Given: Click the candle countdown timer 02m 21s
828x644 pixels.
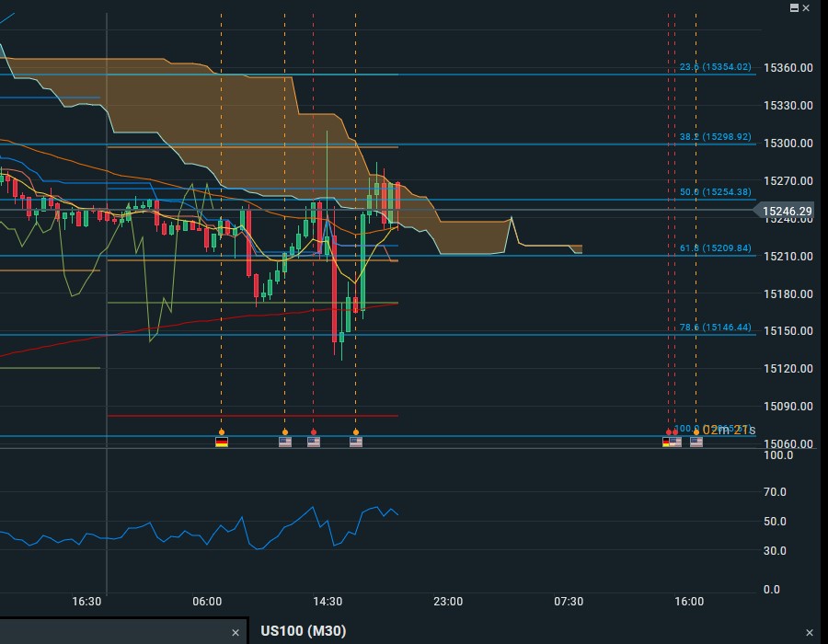Looking at the screenshot, I should point(729,431).
